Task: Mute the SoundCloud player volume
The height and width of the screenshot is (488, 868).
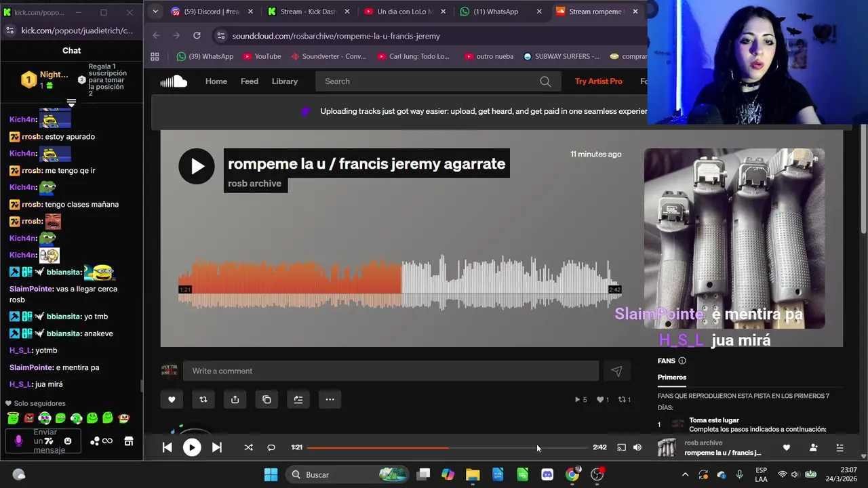Action: (x=637, y=447)
